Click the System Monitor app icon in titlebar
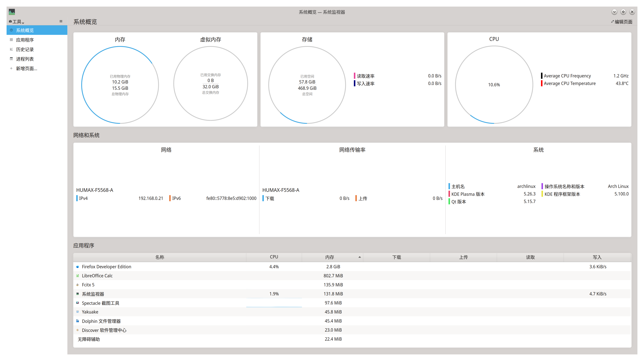 [12, 12]
